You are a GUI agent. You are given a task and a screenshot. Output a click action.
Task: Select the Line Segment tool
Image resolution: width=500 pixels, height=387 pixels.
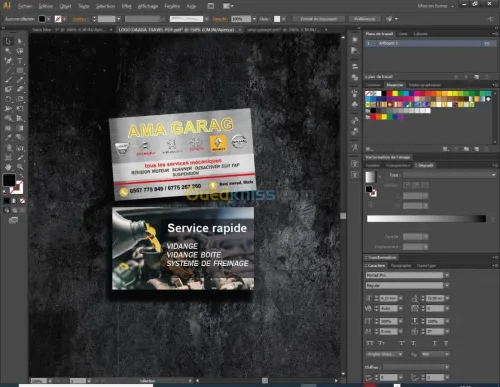8,70
